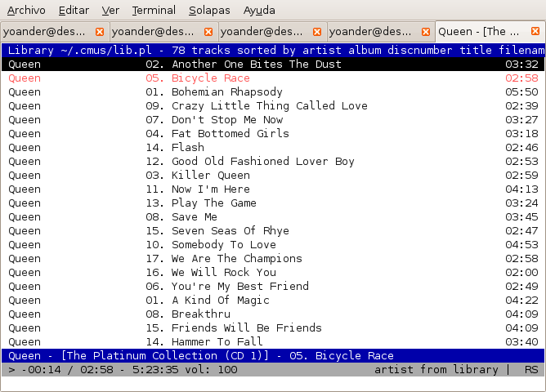Image resolution: width=546 pixels, height=392 pixels.
Task: Click duration 02:00 of We Will Rock You
Action: (x=521, y=273)
